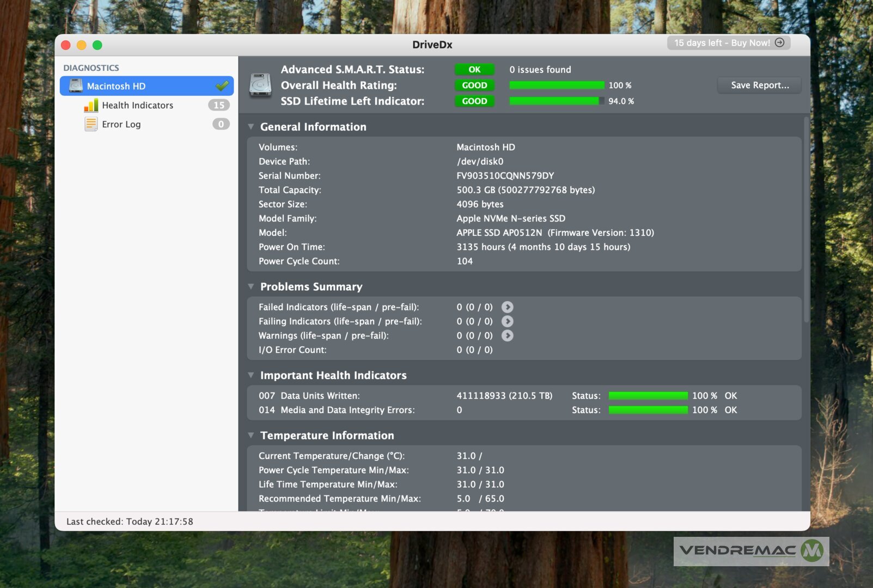873x588 pixels.
Task: Click the green checkmark on Macintosh HD
Action: [x=222, y=86]
